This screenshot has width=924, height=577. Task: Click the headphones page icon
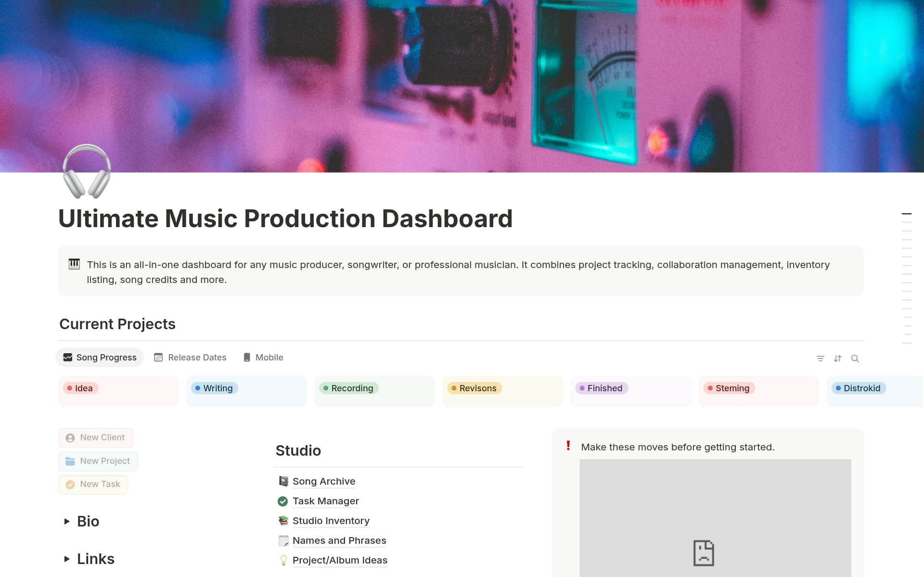pyautogui.click(x=87, y=171)
